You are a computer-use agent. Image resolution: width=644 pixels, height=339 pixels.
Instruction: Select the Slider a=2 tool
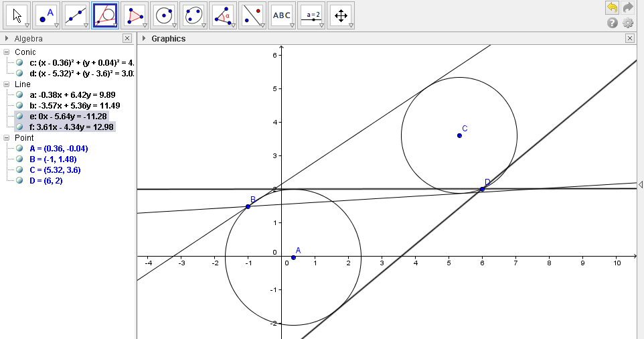pos(311,15)
